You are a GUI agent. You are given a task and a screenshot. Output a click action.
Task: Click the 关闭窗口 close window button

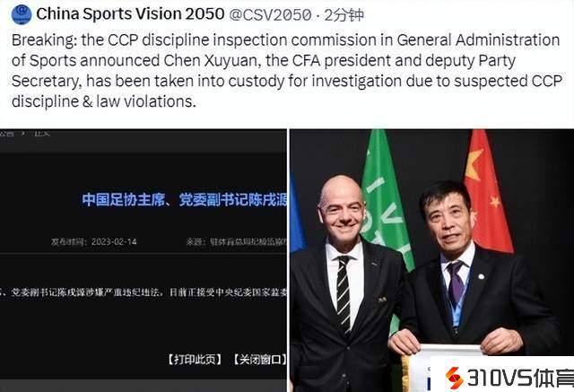259,360
